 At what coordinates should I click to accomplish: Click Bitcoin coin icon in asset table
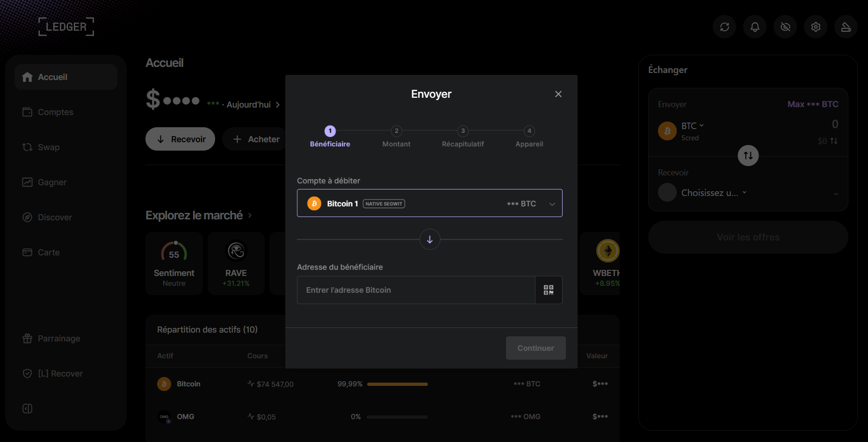(164, 384)
